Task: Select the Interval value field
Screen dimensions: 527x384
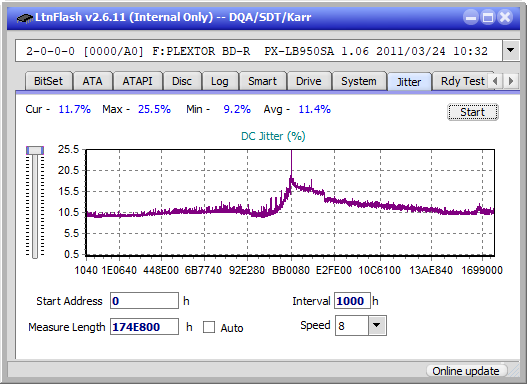Action: click(352, 301)
